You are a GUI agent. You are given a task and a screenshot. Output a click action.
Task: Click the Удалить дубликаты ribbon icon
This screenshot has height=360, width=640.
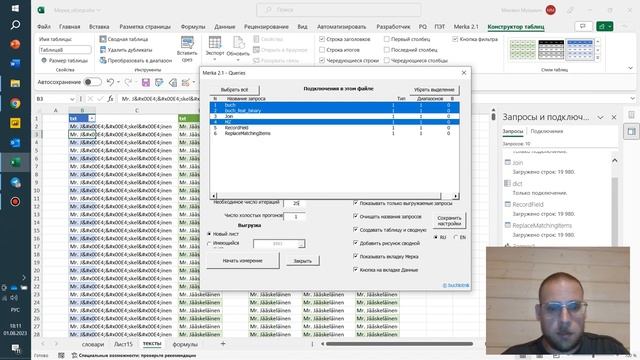103,50
